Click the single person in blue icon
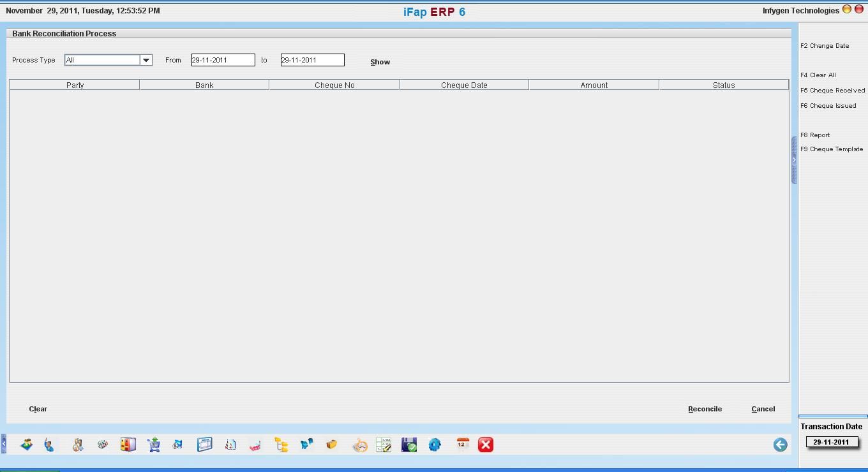 [49, 445]
